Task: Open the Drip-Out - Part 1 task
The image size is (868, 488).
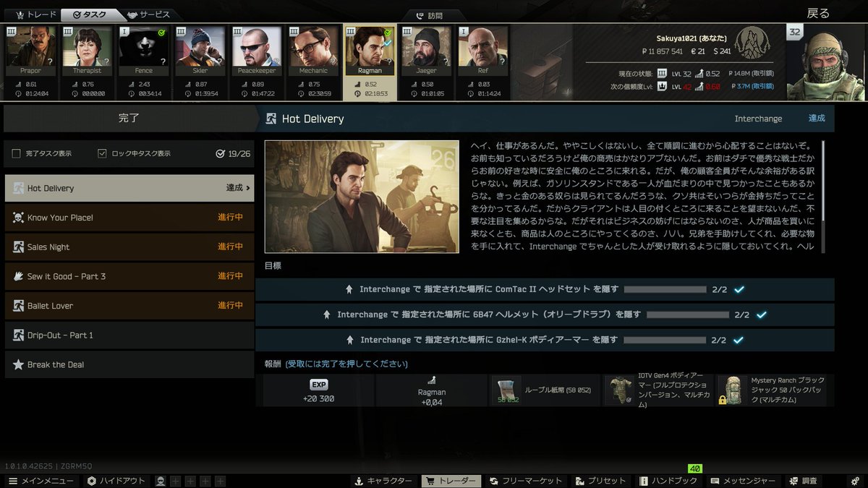Action: pos(129,335)
